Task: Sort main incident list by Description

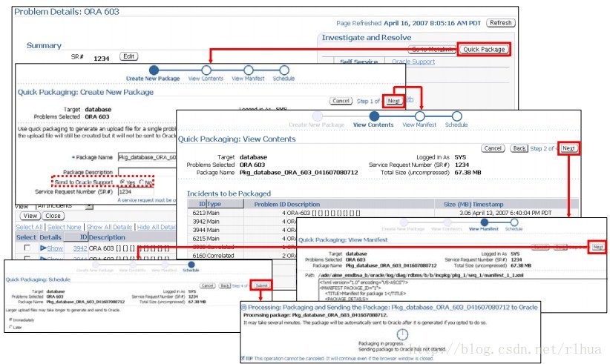Action: 107,237
